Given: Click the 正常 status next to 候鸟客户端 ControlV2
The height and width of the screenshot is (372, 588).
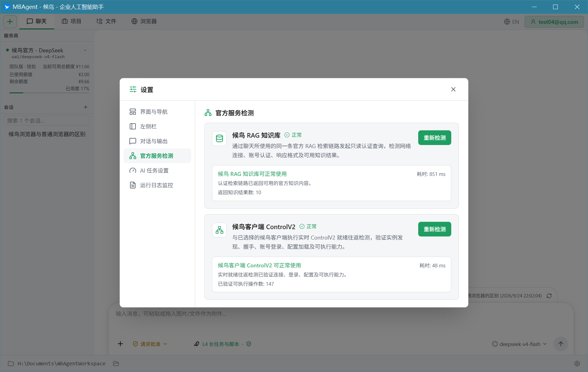Looking at the screenshot, I should [308, 226].
